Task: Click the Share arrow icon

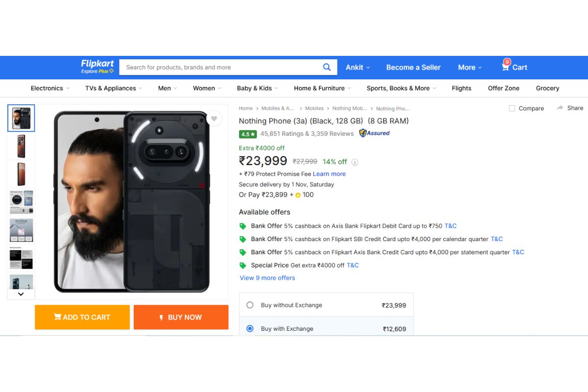Action: [x=560, y=108]
